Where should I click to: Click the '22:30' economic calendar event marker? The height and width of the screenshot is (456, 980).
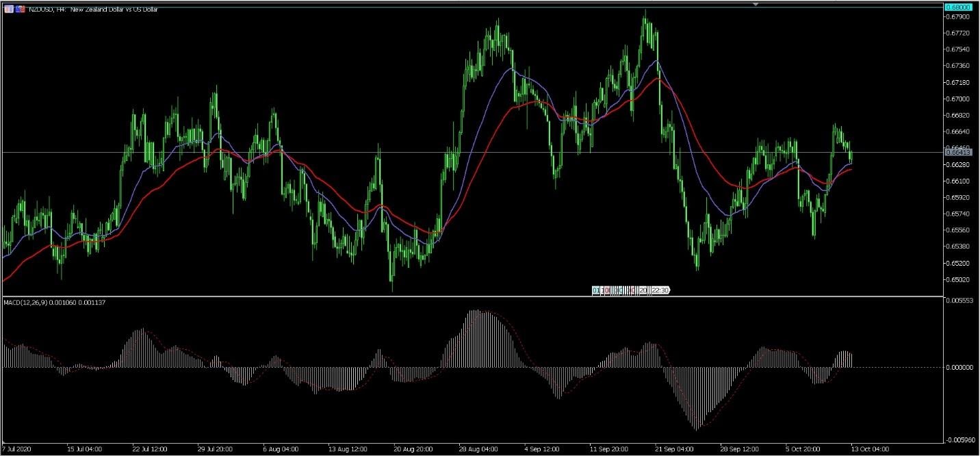660,290
